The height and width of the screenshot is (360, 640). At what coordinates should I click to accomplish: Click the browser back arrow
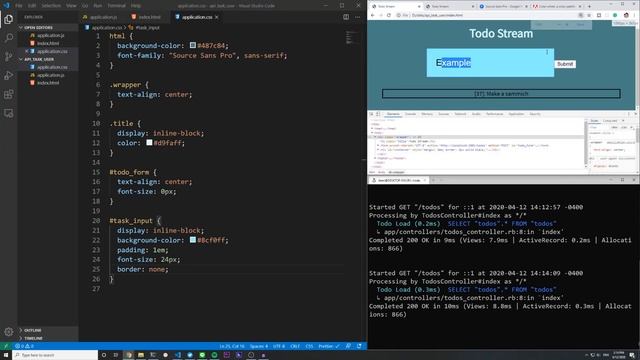click(373, 15)
